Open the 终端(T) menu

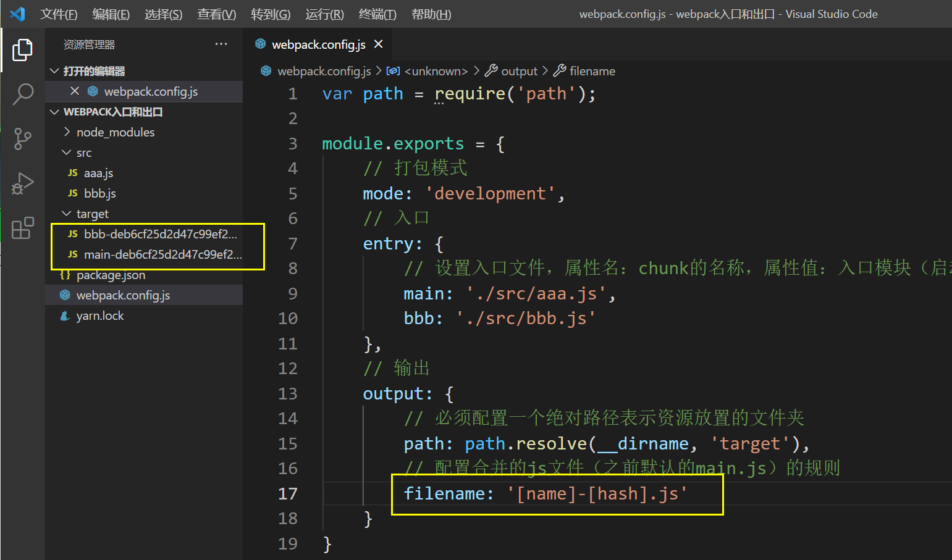377,14
